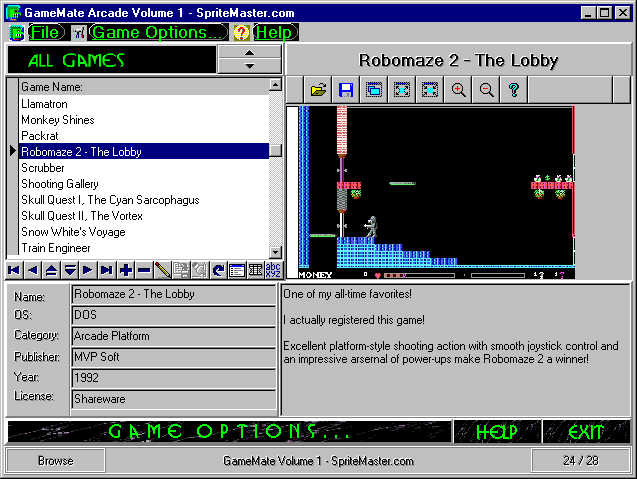Click the next page down-arrow navigator button
The image size is (637, 479).
70,270
